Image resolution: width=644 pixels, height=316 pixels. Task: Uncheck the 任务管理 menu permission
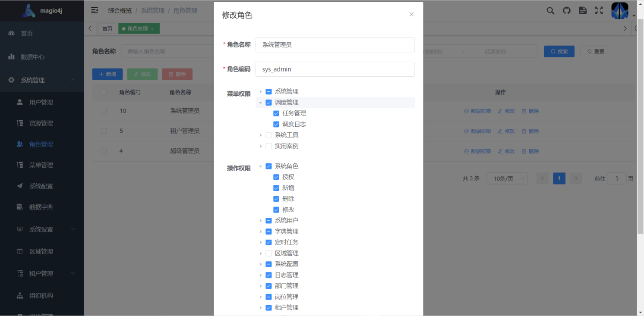276,113
